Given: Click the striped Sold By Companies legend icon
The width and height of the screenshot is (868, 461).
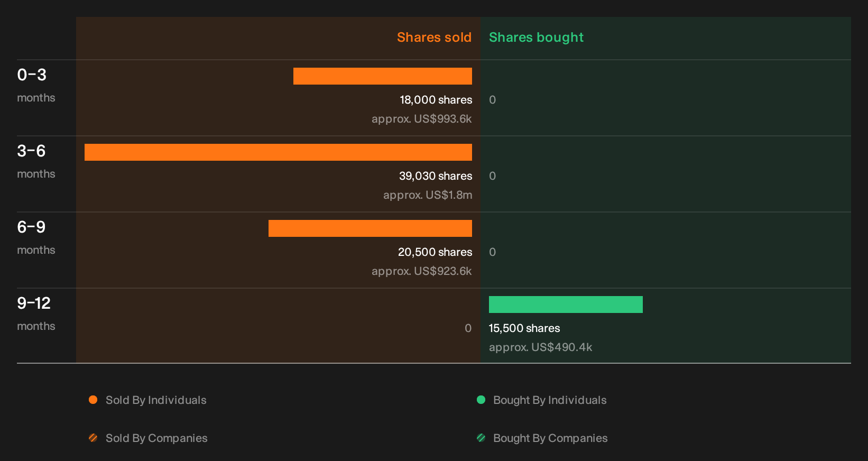Looking at the screenshot, I should coord(93,438).
